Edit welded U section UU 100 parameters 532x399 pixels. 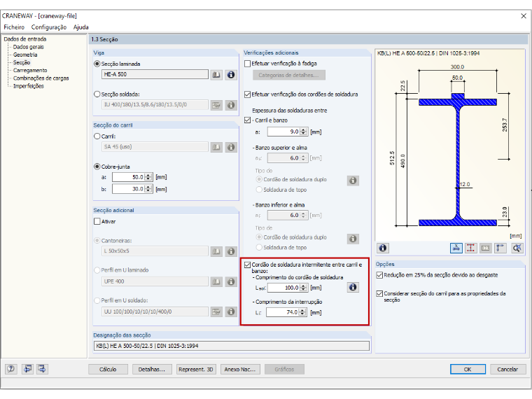click(216, 311)
